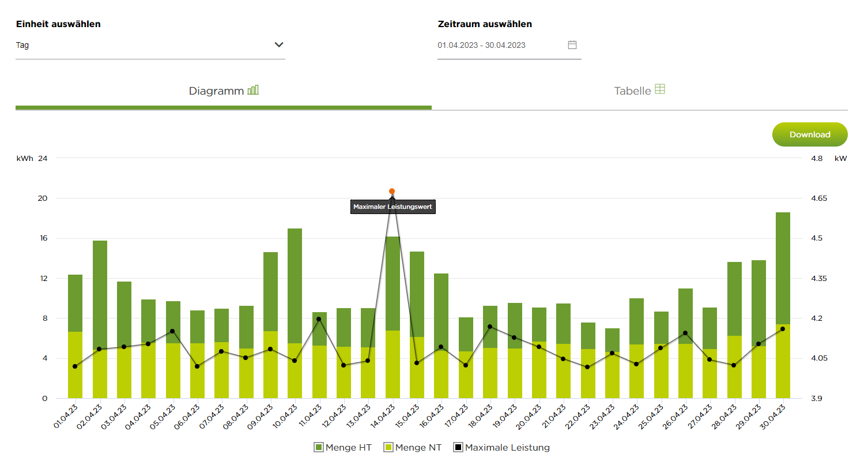Open the Tag unit dropdown
The width and height of the screenshot is (868, 461).
(x=150, y=45)
